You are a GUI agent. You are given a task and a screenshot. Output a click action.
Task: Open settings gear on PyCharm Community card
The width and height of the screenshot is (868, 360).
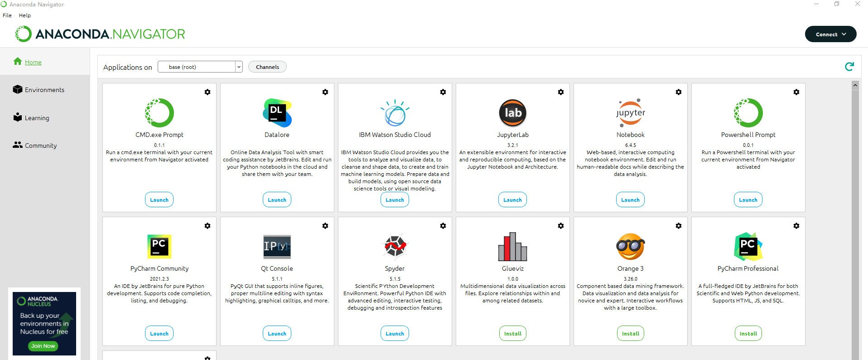(x=207, y=226)
